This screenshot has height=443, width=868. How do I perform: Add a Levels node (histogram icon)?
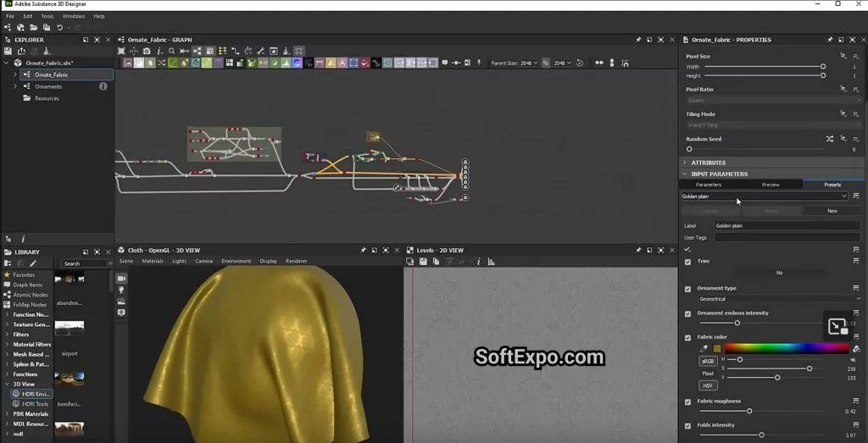click(285, 63)
